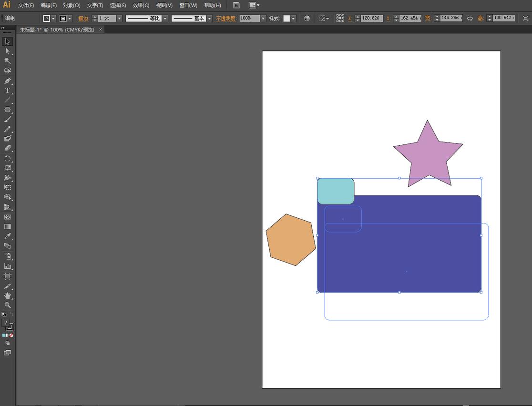532x406 pixels.
Task: Select the Polygon shape tool
Action: pyautogui.click(x=8, y=110)
